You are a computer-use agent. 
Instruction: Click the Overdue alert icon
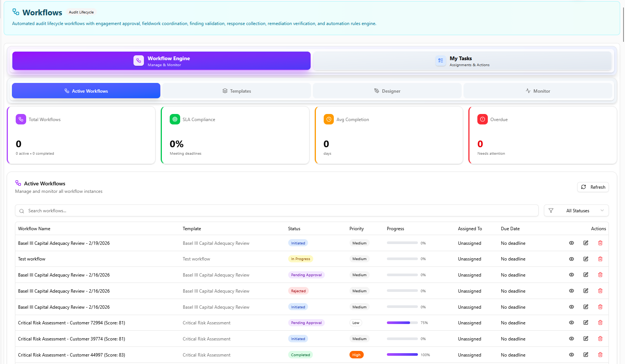pyautogui.click(x=482, y=119)
